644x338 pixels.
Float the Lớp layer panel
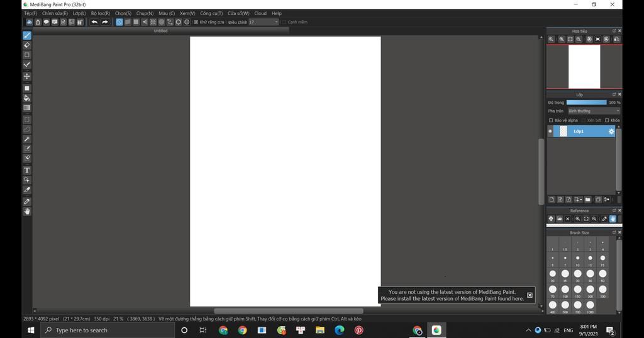click(614, 94)
